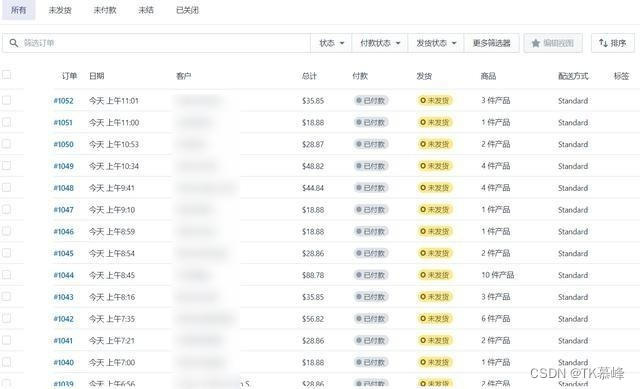
Task: Open order link #1042
Action: click(63, 319)
